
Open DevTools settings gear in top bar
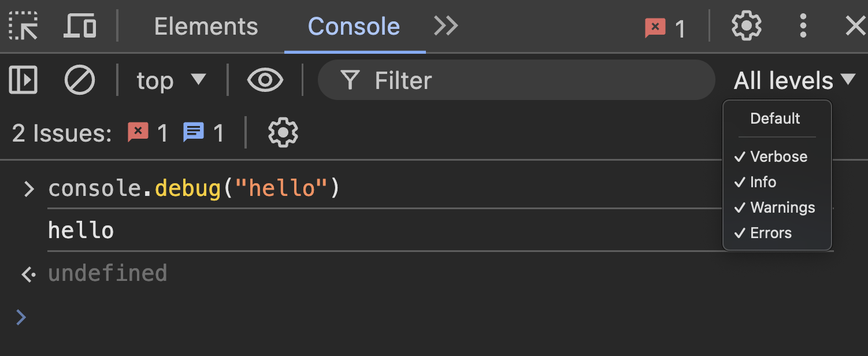746,26
